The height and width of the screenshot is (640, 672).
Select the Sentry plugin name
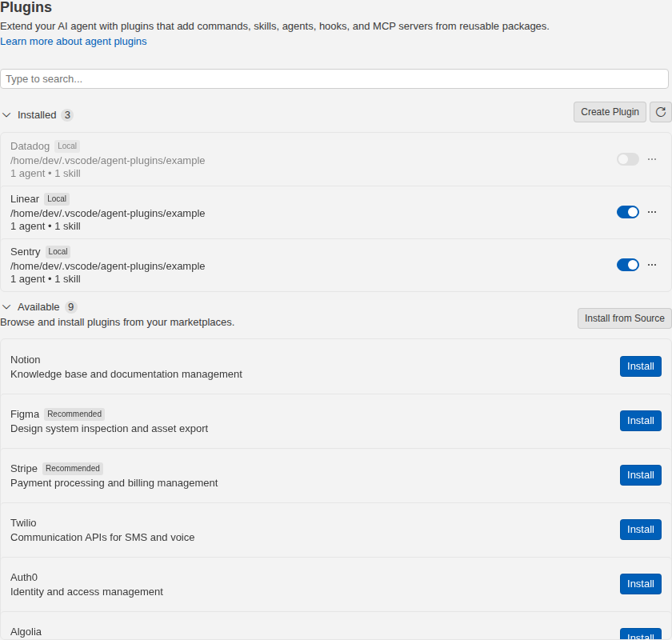click(x=26, y=252)
